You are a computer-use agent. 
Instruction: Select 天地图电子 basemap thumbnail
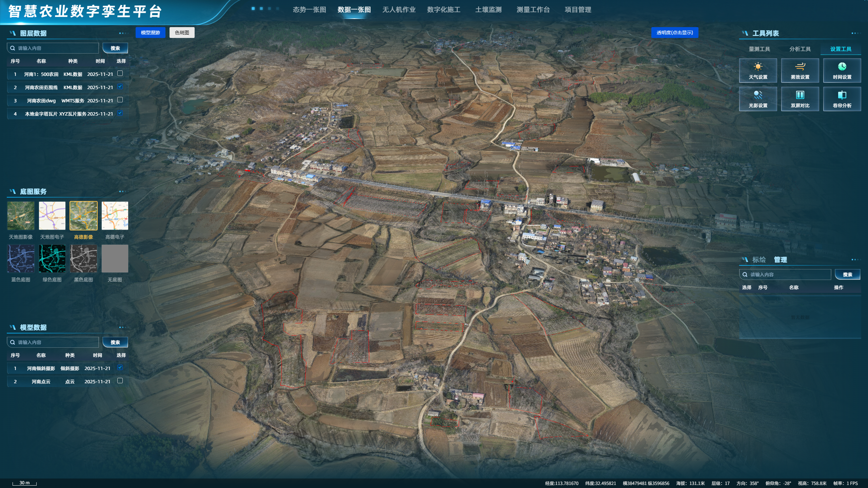52,216
